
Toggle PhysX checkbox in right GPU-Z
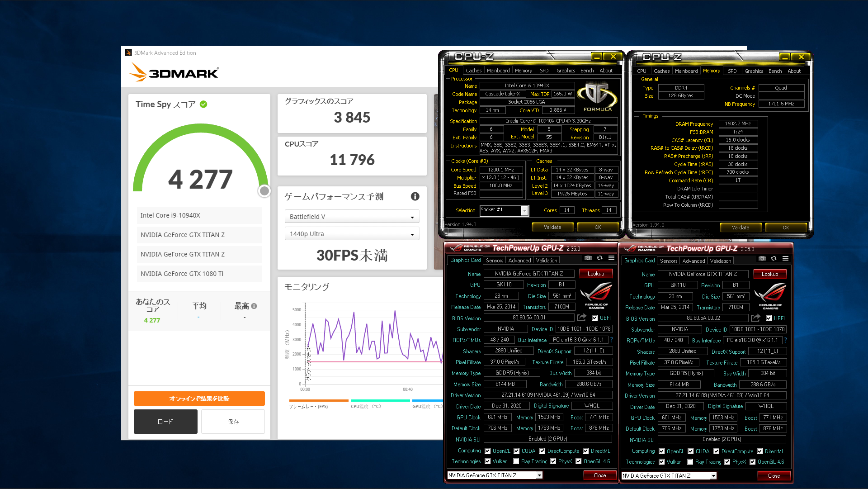[x=727, y=462]
